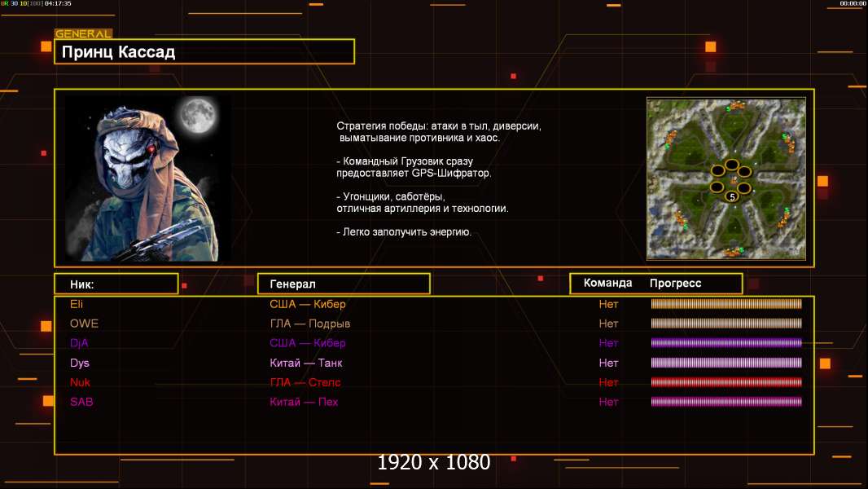Select player nickname Dys
This screenshot has width=868, height=489.
click(x=80, y=363)
